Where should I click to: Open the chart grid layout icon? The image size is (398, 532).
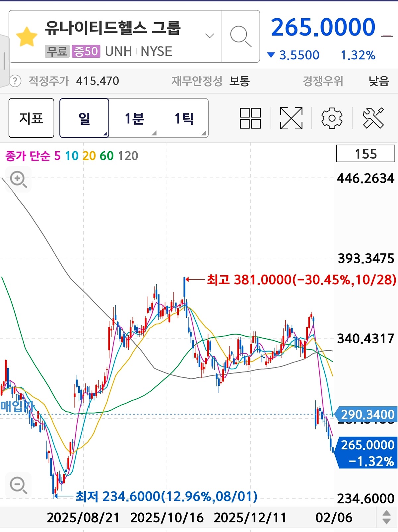[x=250, y=118]
